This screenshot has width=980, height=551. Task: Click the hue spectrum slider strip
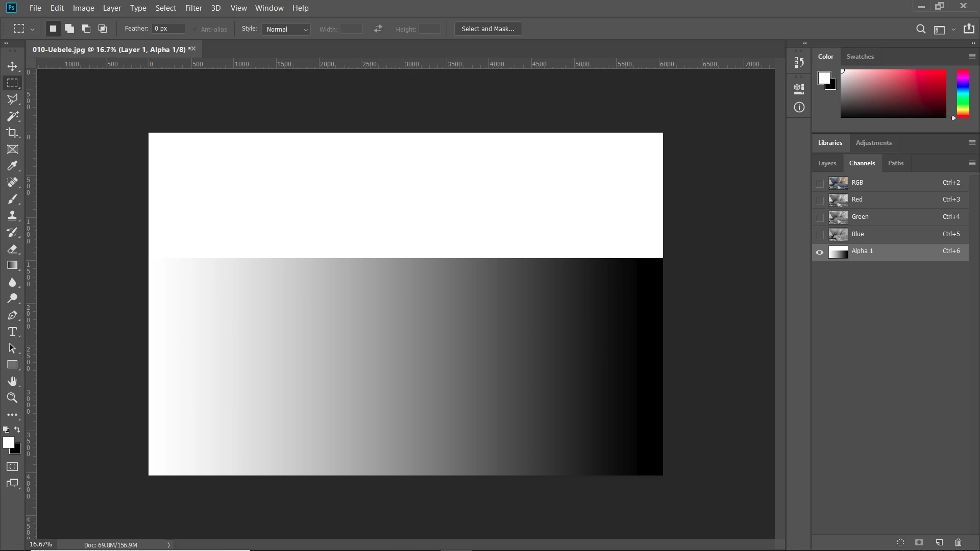point(963,94)
